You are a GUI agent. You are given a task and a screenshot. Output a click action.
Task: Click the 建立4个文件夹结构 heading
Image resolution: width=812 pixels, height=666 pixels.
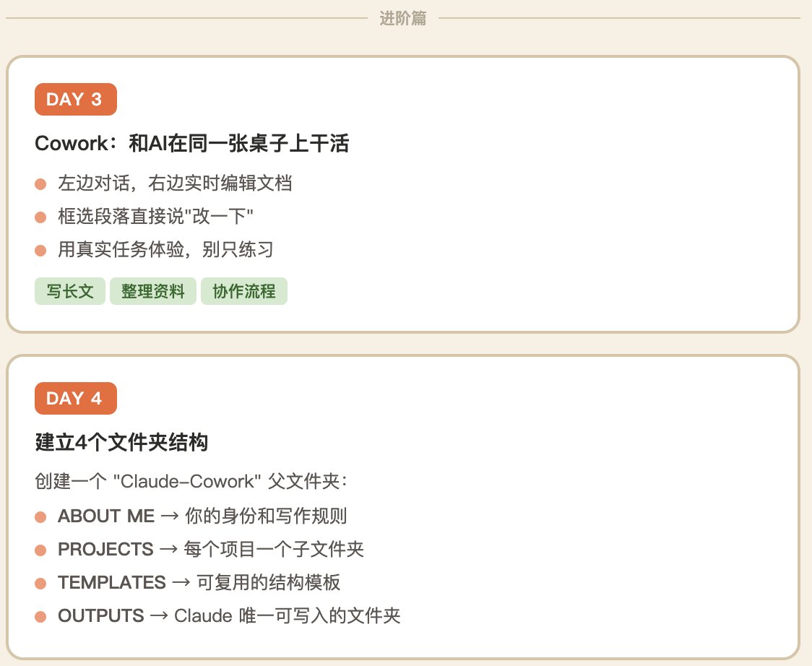tap(121, 442)
